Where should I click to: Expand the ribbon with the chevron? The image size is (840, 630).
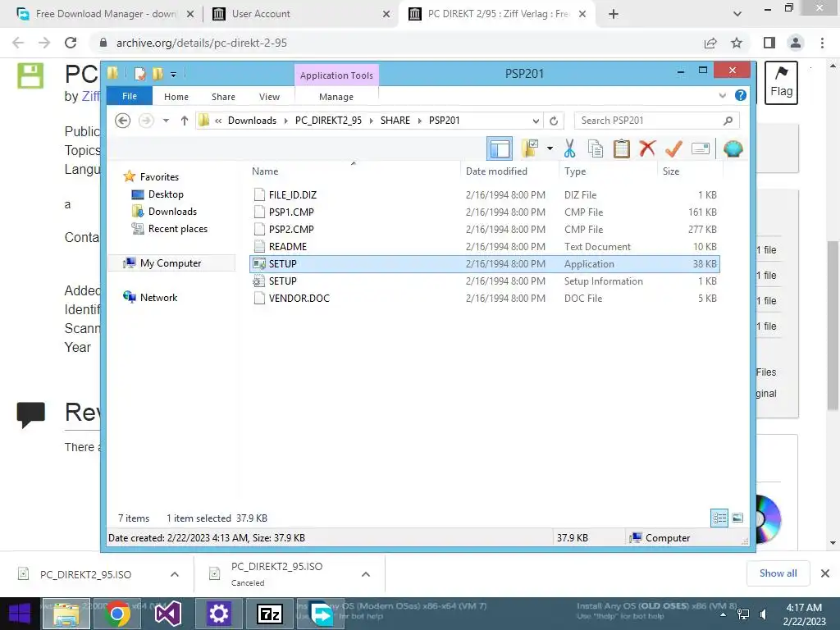[x=722, y=95]
